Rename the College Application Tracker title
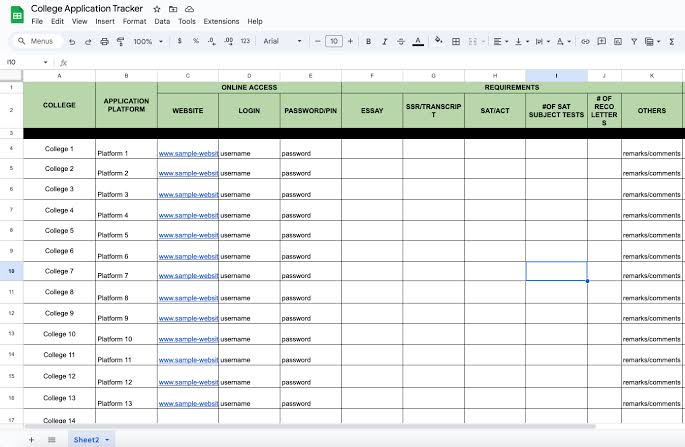The width and height of the screenshot is (685, 447). 87,9
